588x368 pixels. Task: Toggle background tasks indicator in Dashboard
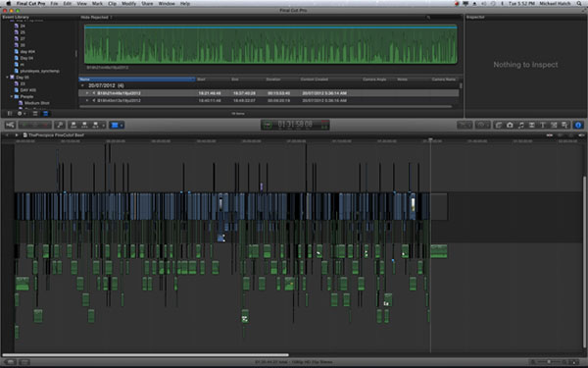[268, 125]
